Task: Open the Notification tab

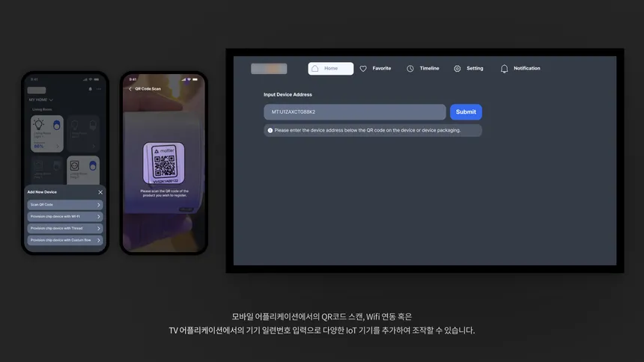Action: point(520,69)
